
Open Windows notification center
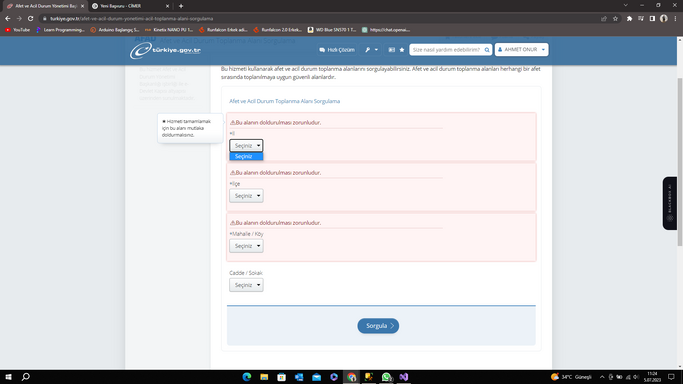(671, 377)
